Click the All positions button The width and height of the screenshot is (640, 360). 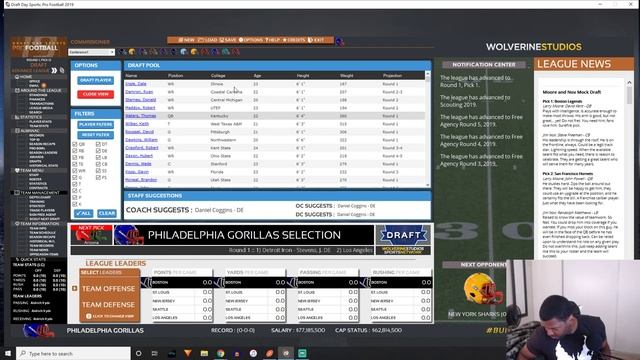point(84,213)
